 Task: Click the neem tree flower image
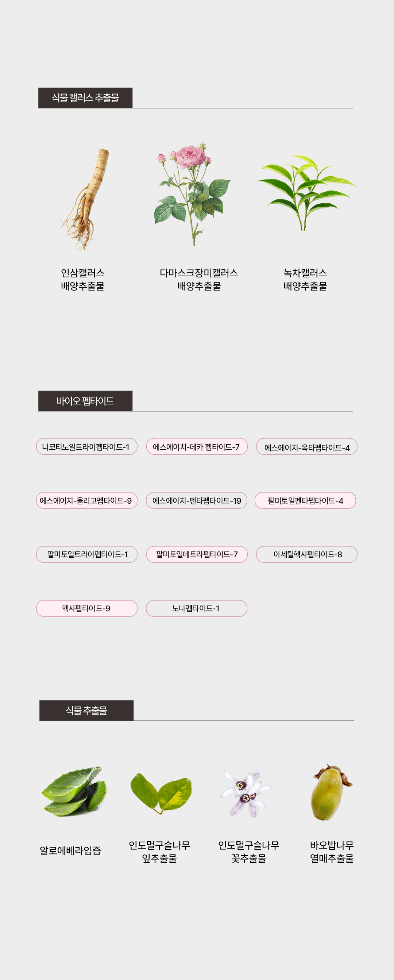(x=246, y=793)
